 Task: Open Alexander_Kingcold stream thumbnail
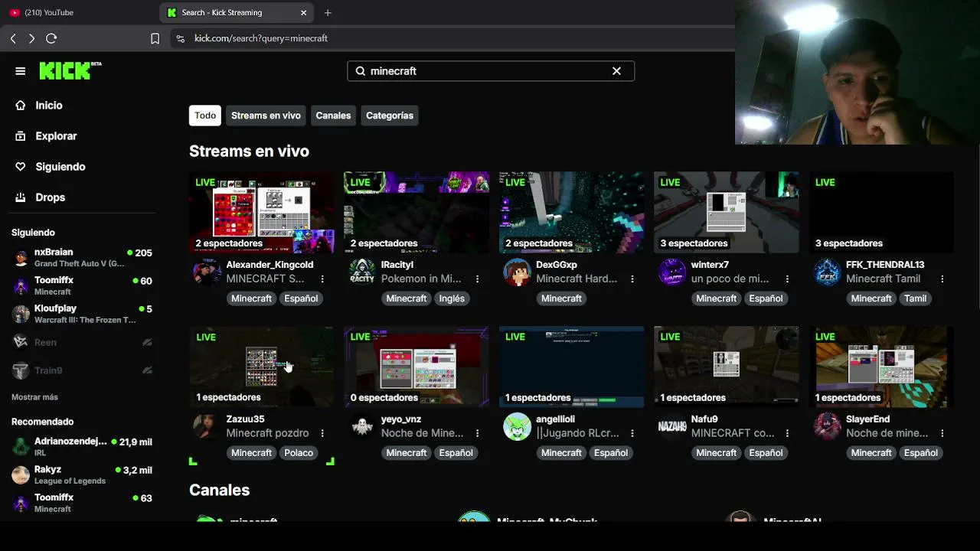pos(261,212)
